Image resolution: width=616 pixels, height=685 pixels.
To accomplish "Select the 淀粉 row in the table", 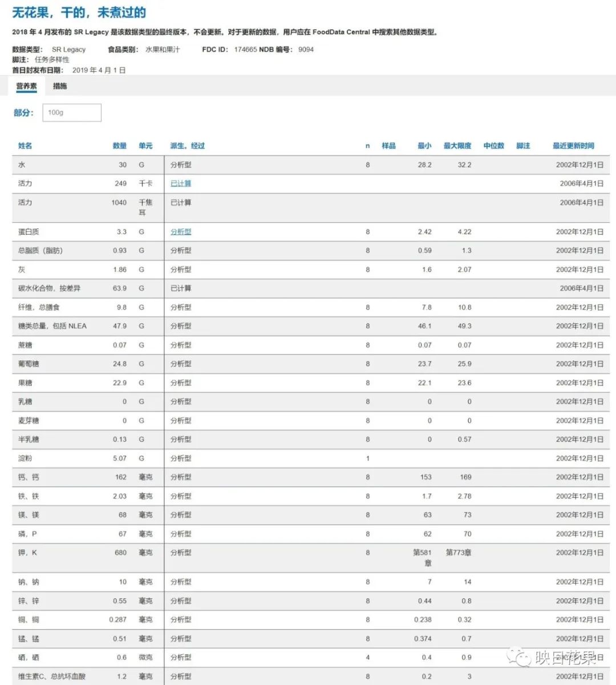I will pos(25,458).
